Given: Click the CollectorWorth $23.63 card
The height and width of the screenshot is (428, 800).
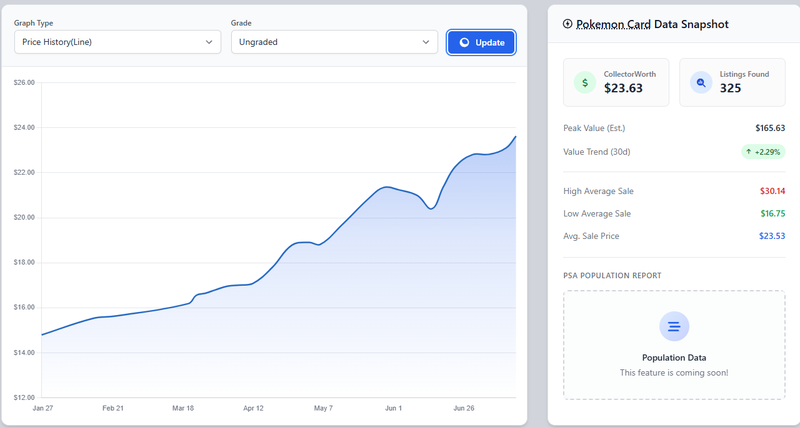Looking at the screenshot, I should tap(616, 83).
